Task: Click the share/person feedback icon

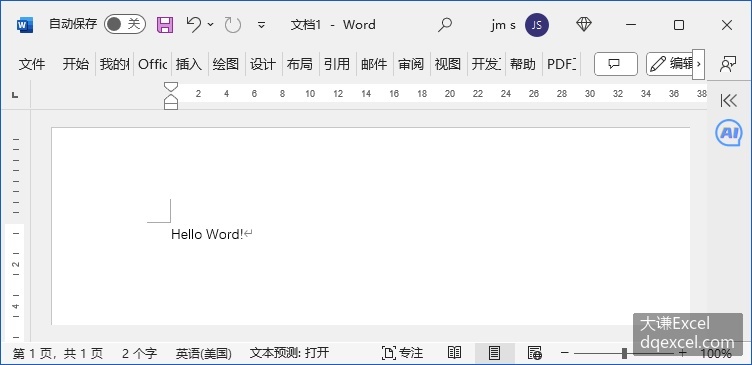Action: 728,64
